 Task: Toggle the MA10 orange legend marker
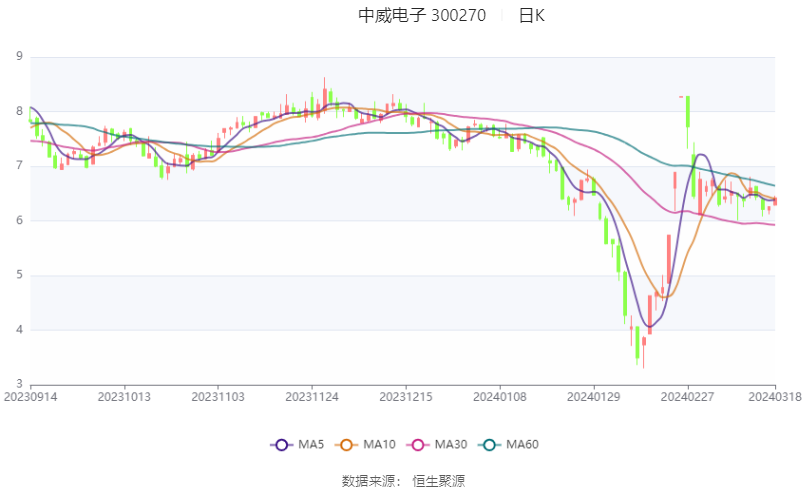click(x=346, y=445)
